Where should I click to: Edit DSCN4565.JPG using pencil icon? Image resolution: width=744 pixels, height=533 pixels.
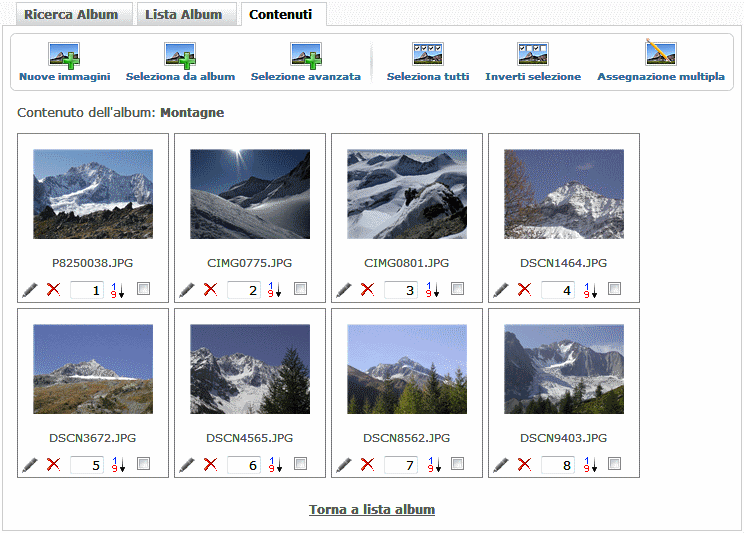pyautogui.click(x=187, y=465)
